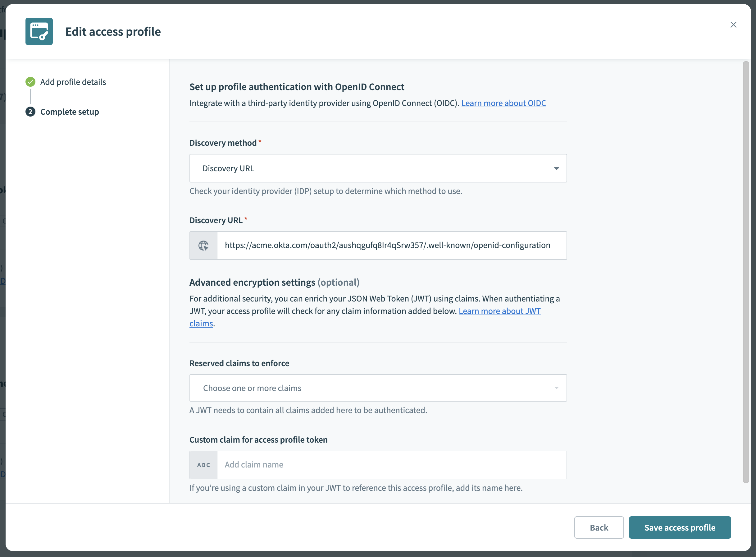Click the ABC icon next to claim name field
This screenshot has width=756, height=557.
203,465
